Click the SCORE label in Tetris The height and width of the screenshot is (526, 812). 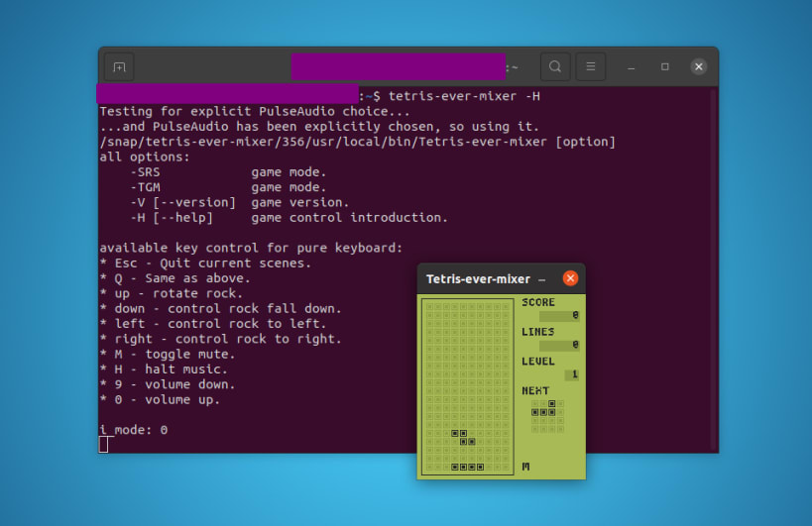pyautogui.click(x=538, y=302)
